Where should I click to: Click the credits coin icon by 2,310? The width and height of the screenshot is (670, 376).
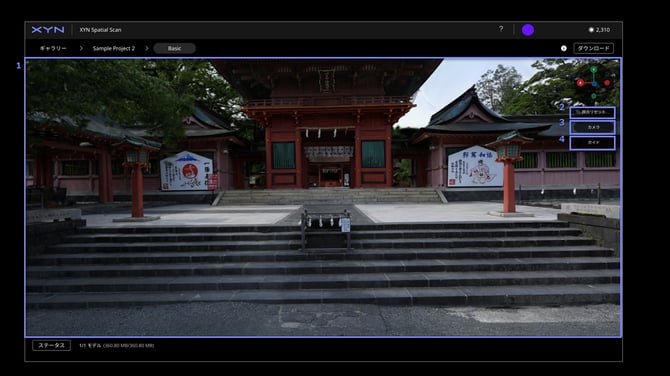(591, 30)
